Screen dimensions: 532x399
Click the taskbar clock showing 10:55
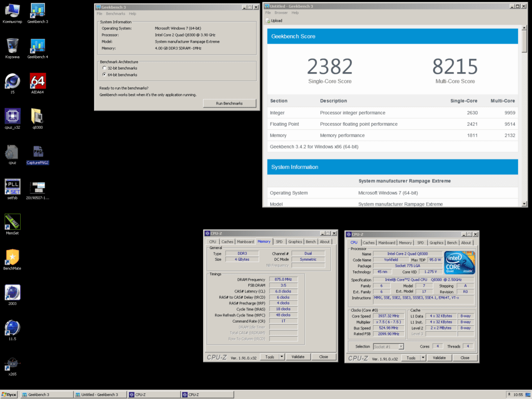click(x=518, y=395)
